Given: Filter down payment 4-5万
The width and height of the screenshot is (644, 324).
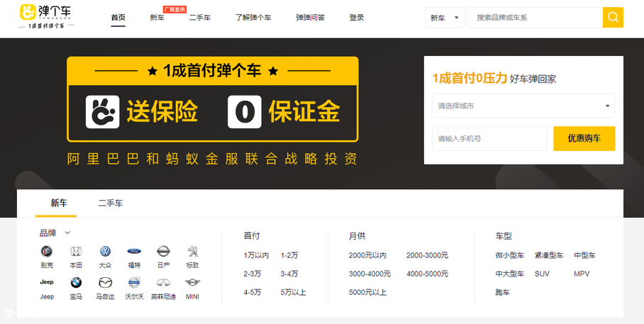Looking at the screenshot, I should pyautogui.click(x=252, y=293).
